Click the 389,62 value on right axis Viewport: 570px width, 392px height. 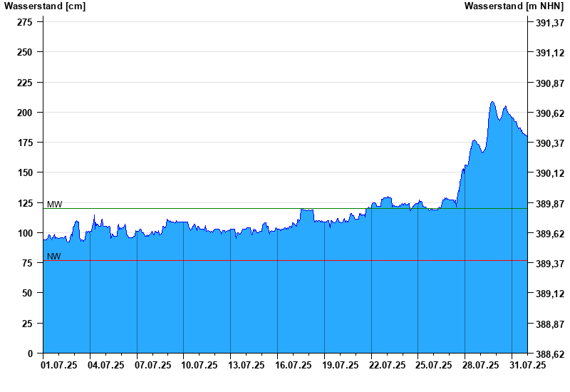550,234
